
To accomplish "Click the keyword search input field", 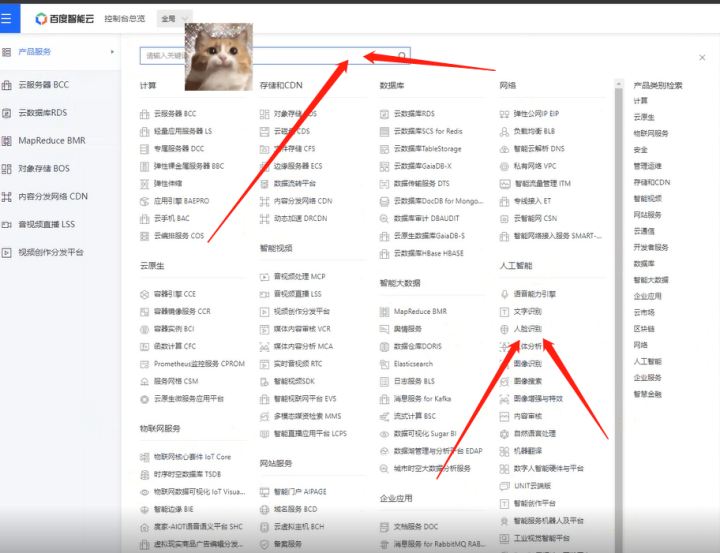I will [275, 56].
